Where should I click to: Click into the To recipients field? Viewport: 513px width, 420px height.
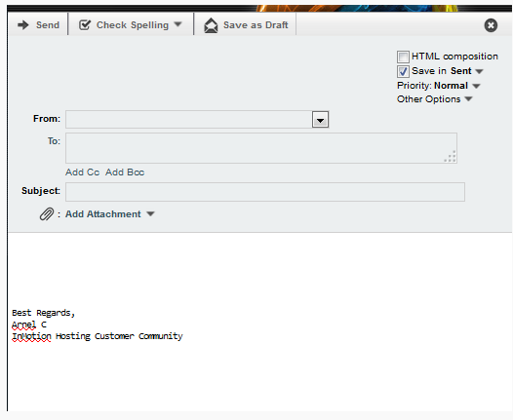pos(261,148)
